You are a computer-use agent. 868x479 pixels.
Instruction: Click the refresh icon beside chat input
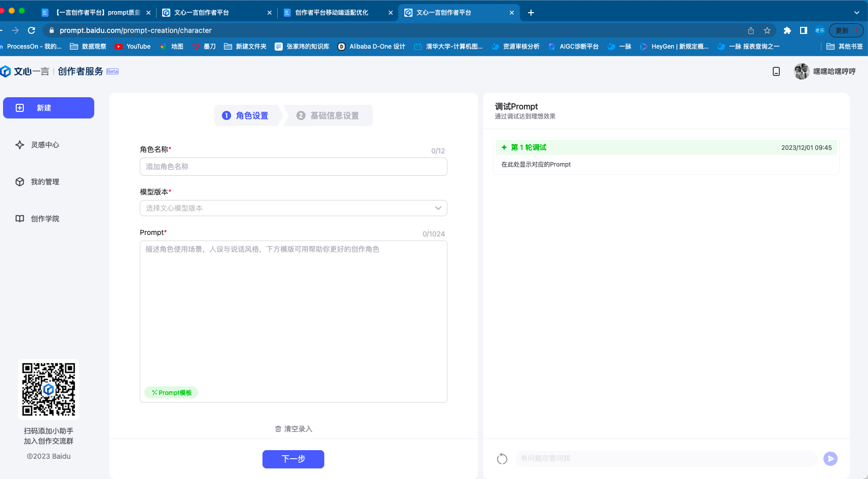pyautogui.click(x=502, y=459)
